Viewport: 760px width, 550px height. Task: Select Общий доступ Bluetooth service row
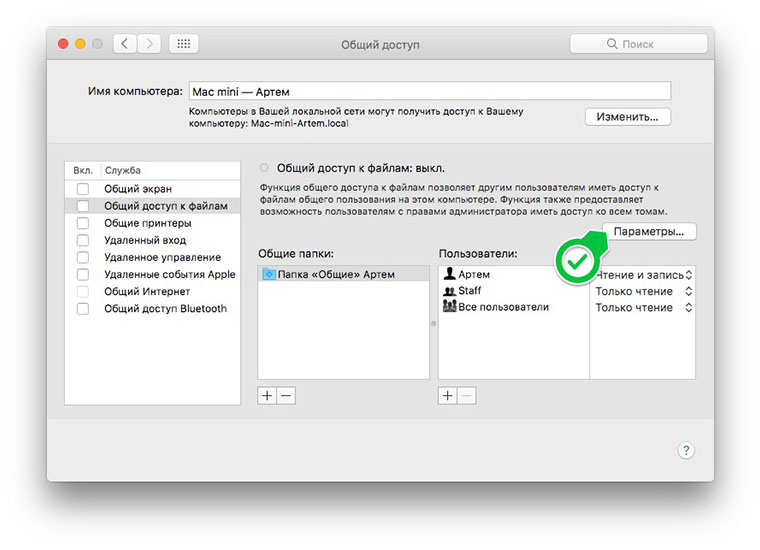tap(153, 309)
